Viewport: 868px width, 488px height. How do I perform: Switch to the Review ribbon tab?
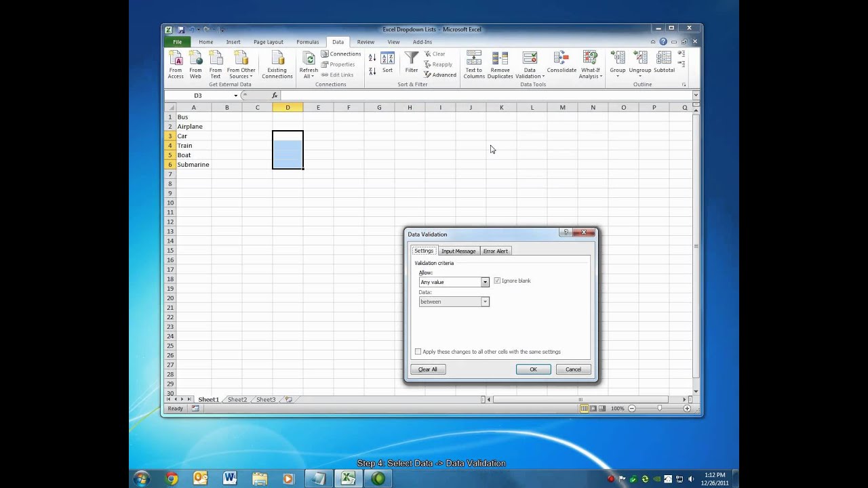[x=366, y=42]
